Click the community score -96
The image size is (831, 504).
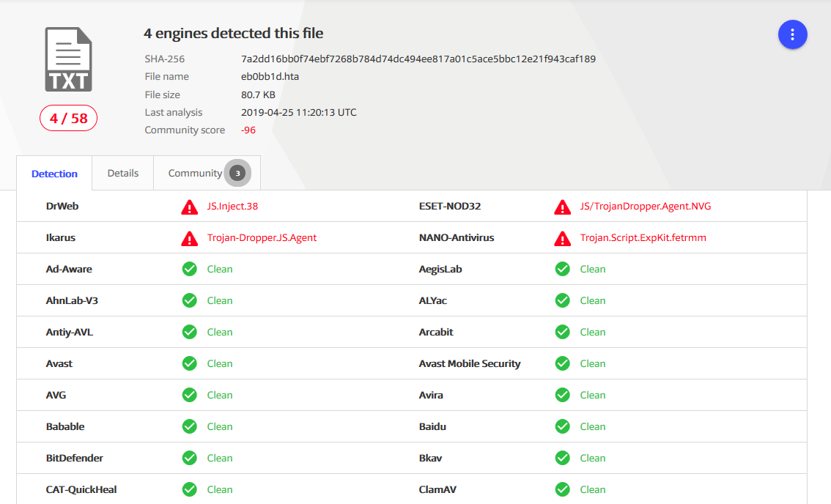click(x=248, y=130)
